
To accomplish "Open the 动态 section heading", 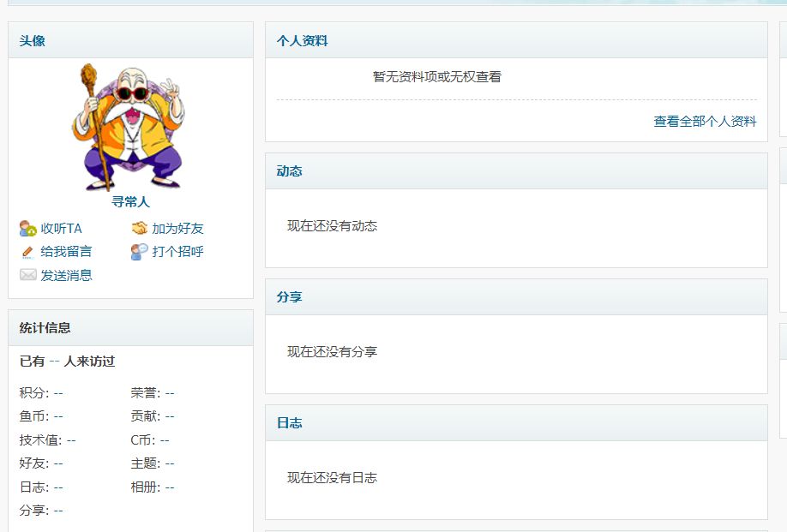I will (x=289, y=171).
